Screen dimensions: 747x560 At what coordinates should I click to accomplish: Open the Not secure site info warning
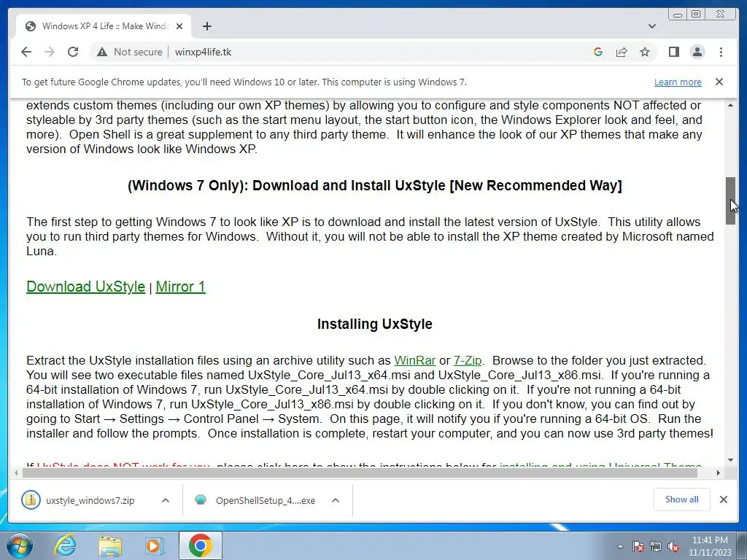pos(130,52)
